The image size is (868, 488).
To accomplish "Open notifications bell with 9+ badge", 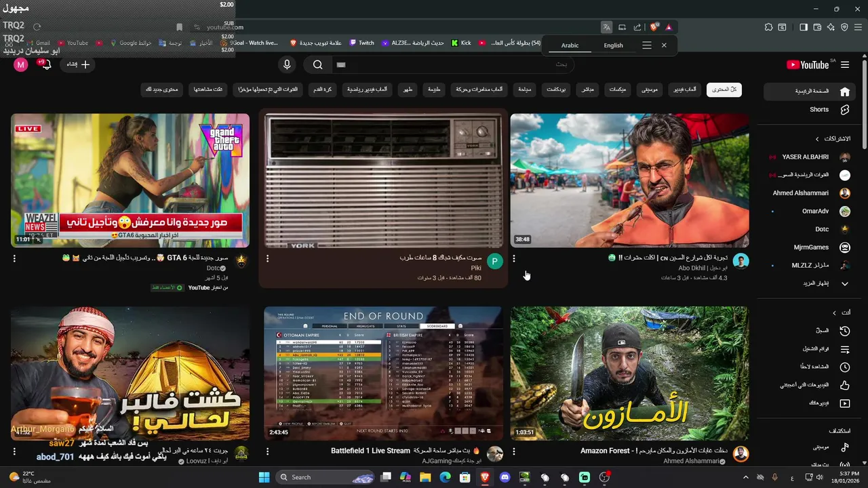I will (45, 64).
